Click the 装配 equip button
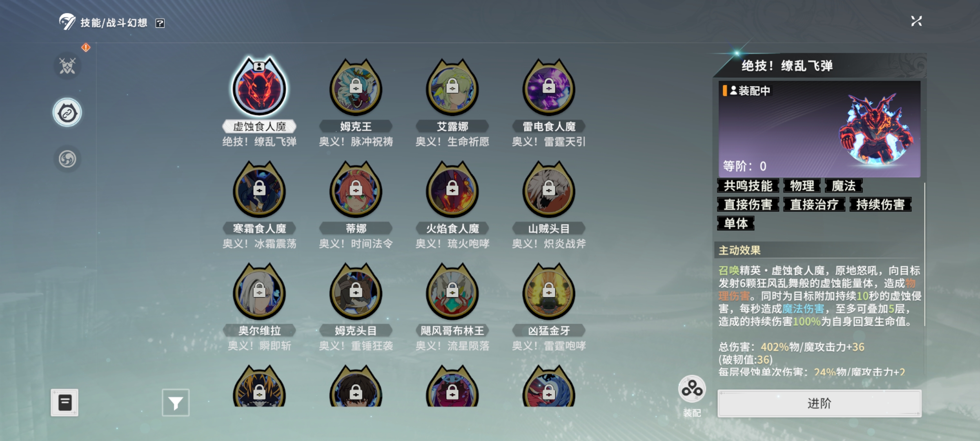The image size is (980, 441). 692,396
